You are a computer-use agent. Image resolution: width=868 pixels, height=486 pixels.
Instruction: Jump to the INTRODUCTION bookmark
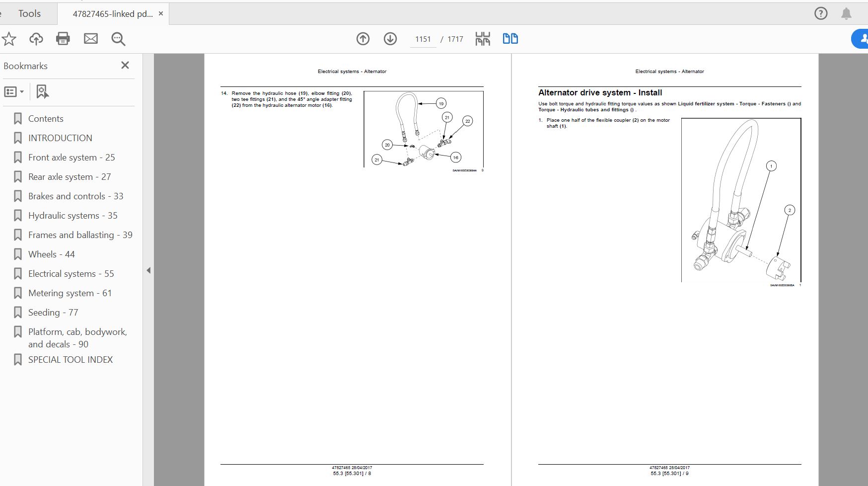point(60,138)
